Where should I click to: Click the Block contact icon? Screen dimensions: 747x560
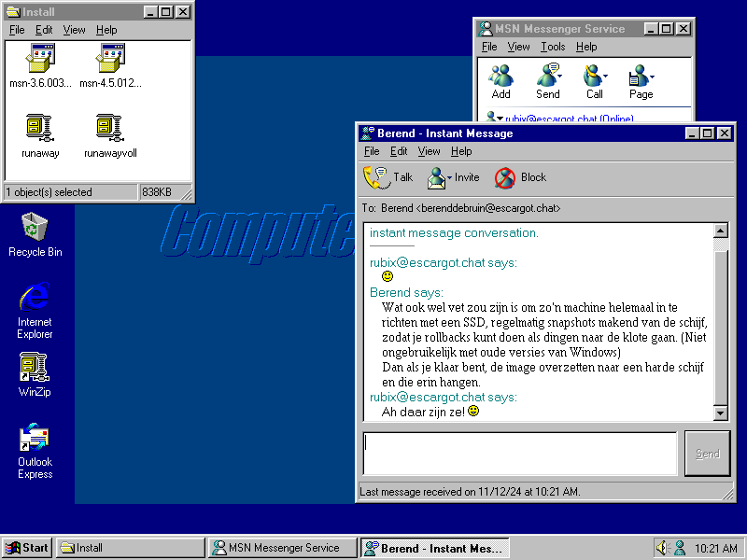pyautogui.click(x=505, y=177)
